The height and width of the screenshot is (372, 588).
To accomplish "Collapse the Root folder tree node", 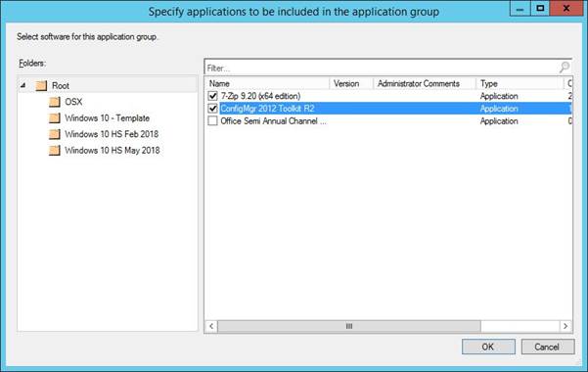I will 23,85.
